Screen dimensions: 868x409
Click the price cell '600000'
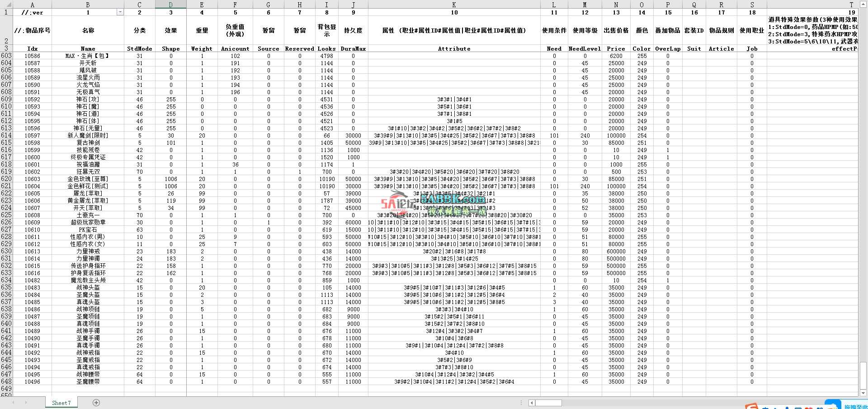pyautogui.click(x=616, y=251)
